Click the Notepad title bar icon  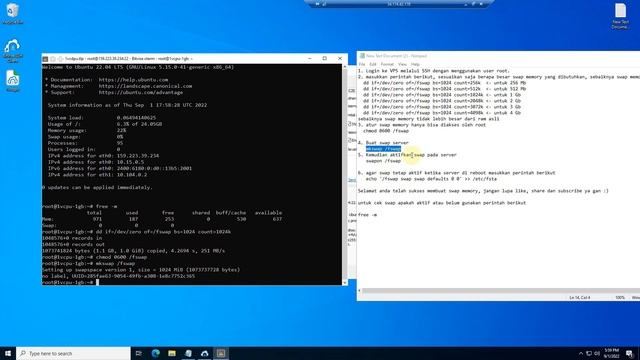pyautogui.click(x=362, y=56)
